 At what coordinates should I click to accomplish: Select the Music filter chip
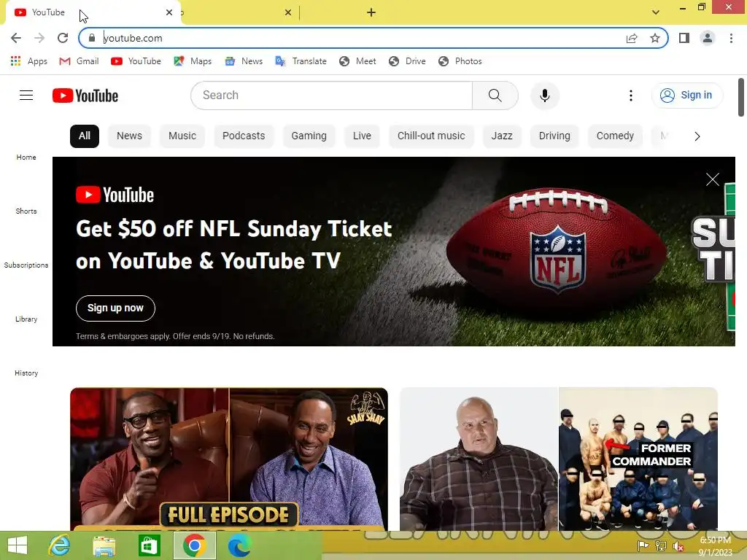[182, 136]
